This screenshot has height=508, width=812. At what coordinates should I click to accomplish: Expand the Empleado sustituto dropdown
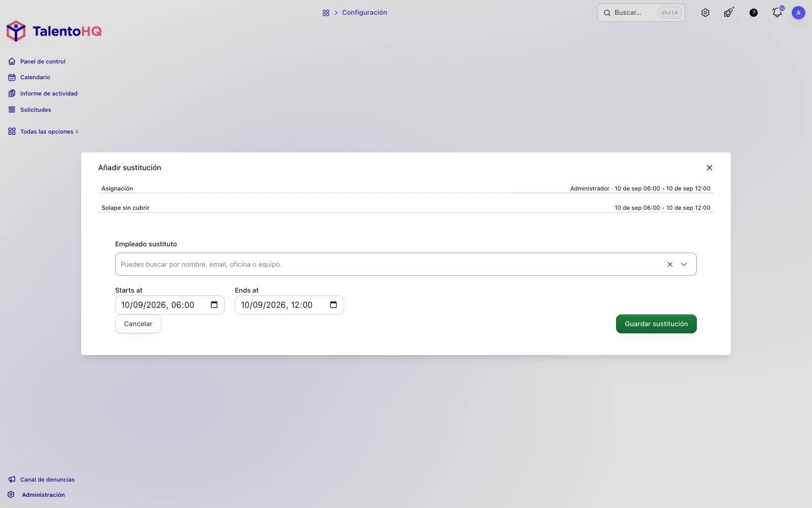pyautogui.click(x=684, y=264)
